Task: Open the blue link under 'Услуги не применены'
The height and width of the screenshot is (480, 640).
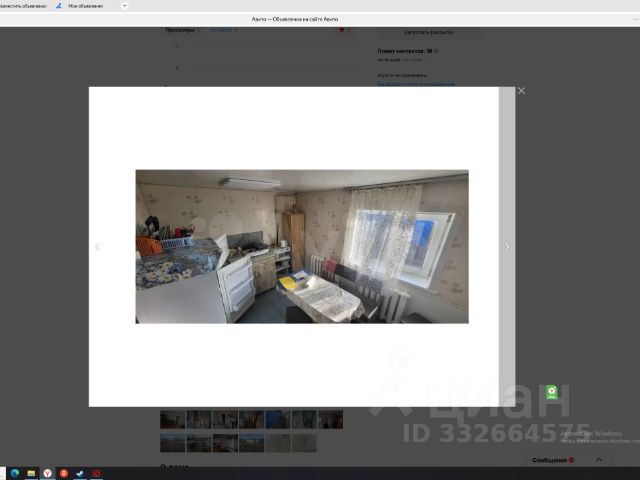Action: [416, 84]
